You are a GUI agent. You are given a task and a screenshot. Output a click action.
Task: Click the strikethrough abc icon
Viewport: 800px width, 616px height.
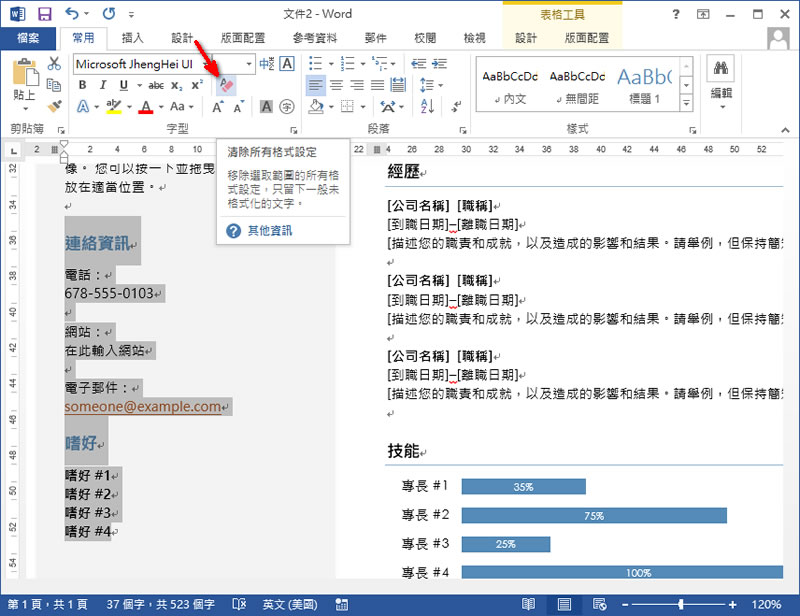[x=155, y=85]
